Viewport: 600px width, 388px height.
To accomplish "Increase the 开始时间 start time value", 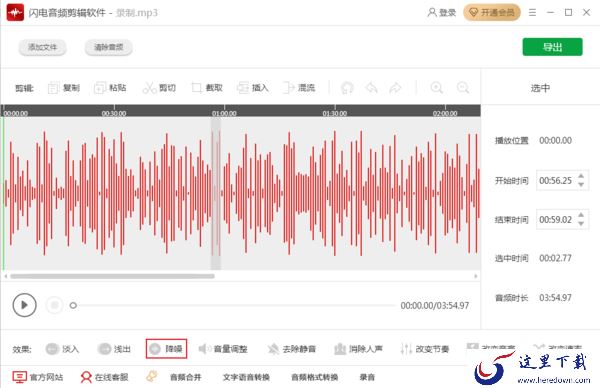I will point(581,176).
